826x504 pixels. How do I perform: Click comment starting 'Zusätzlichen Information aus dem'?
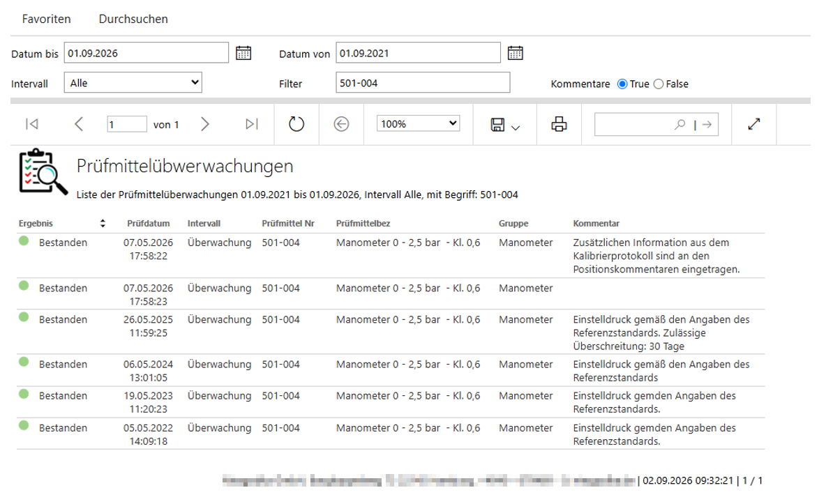(x=656, y=256)
